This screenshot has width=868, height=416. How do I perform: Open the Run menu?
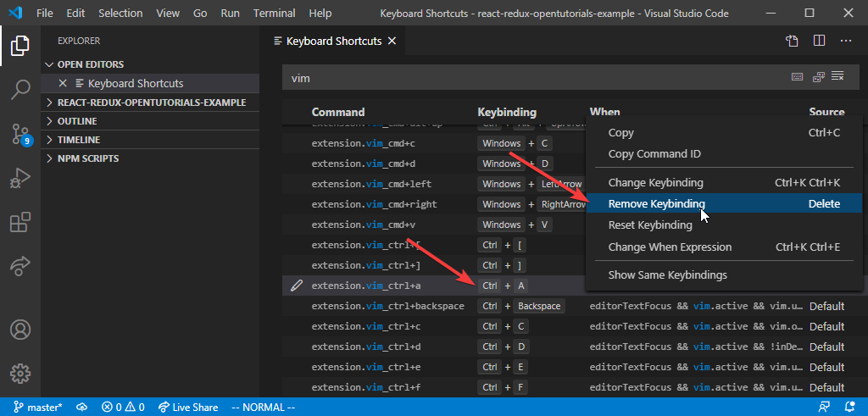click(x=231, y=13)
